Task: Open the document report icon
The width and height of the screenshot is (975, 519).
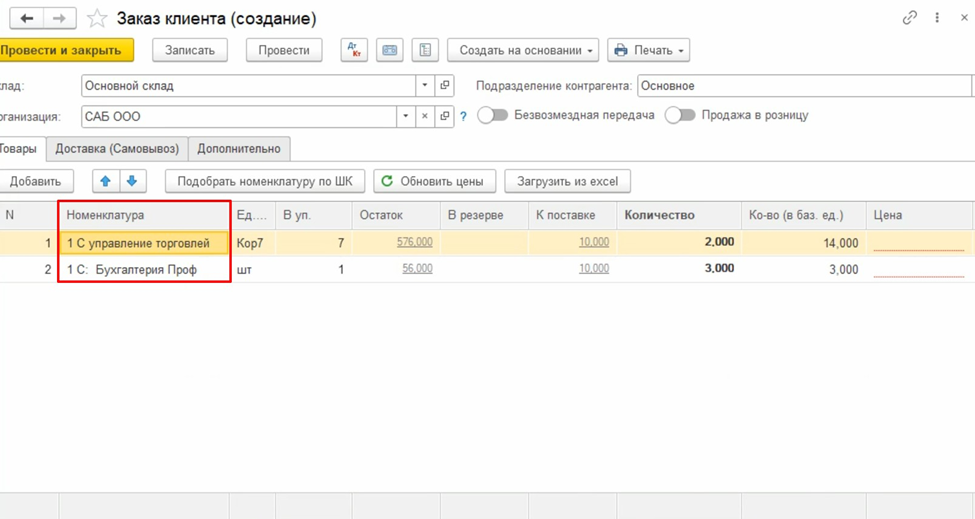Action: click(425, 50)
